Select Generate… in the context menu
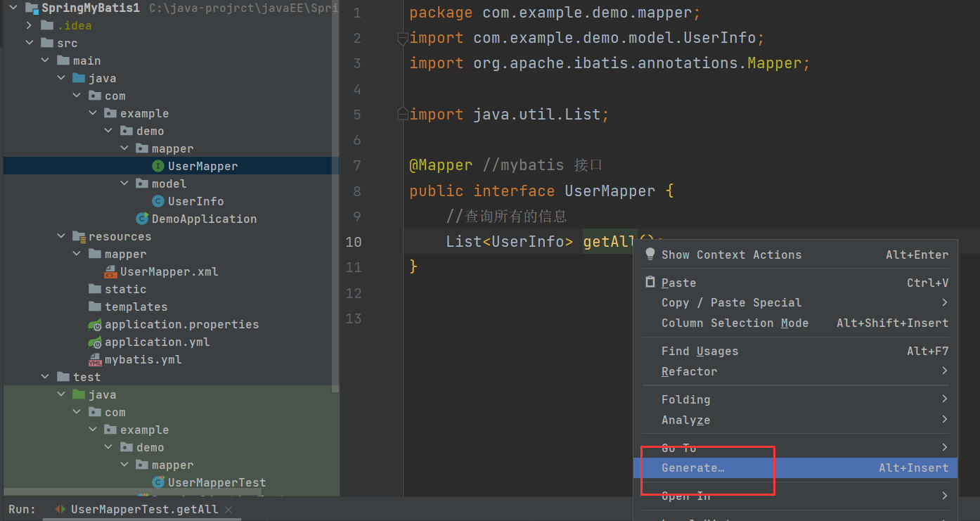This screenshot has width=980, height=521. [x=796, y=468]
